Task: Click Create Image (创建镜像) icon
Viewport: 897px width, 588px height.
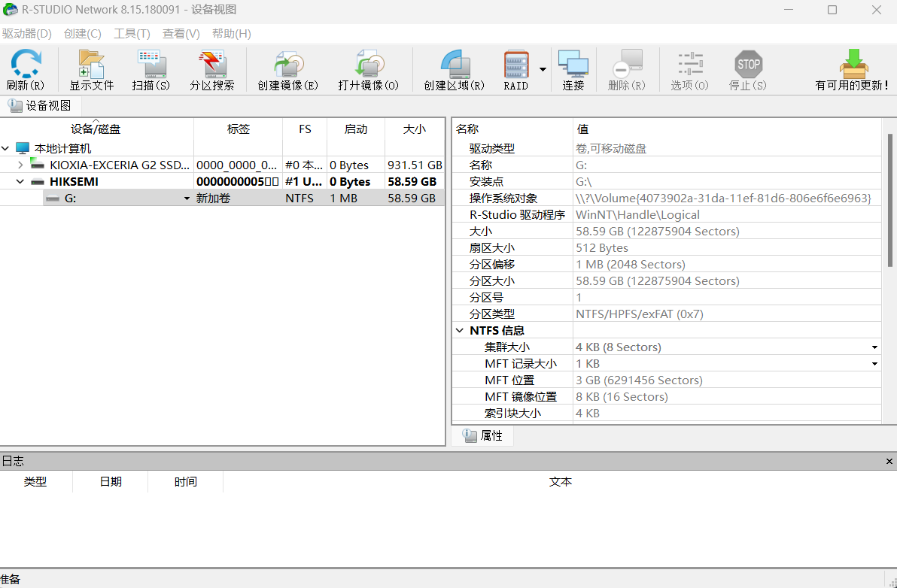Action: click(x=287, y=70)
